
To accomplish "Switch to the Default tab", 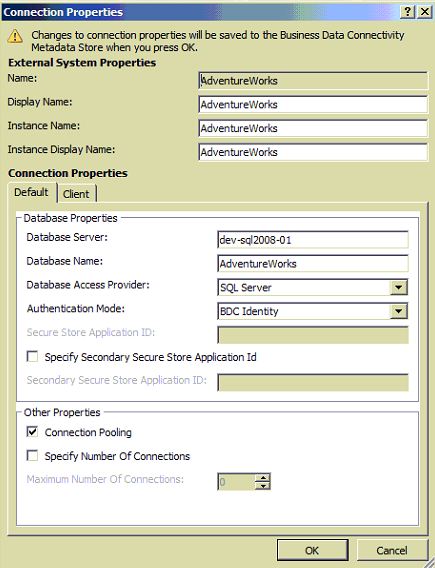I will tap(32, 192).
